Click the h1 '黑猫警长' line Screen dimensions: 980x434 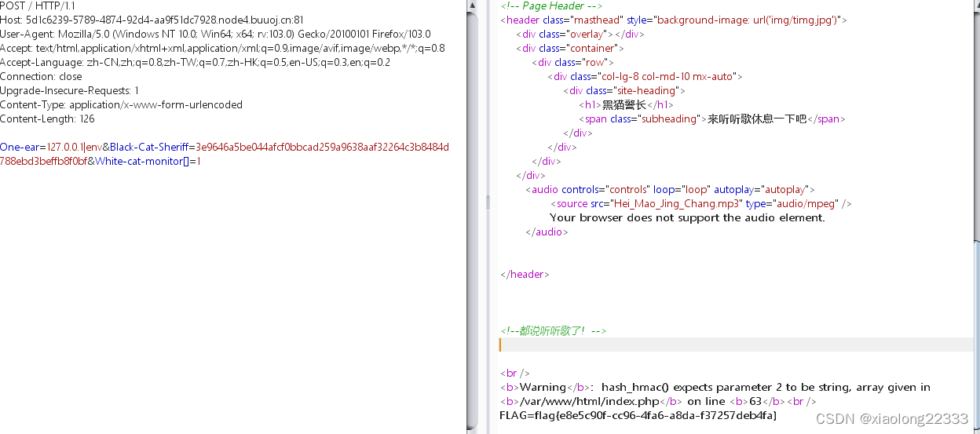click(x=626, y=104)
